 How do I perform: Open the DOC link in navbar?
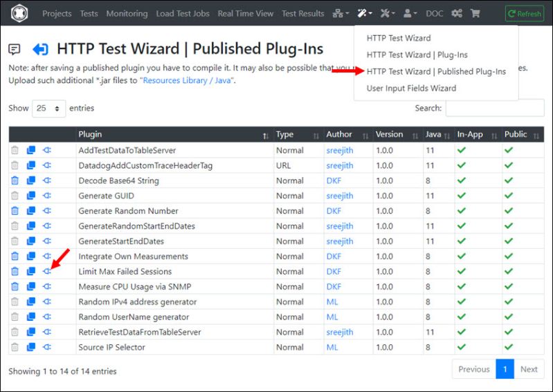(x=434, y=14)
